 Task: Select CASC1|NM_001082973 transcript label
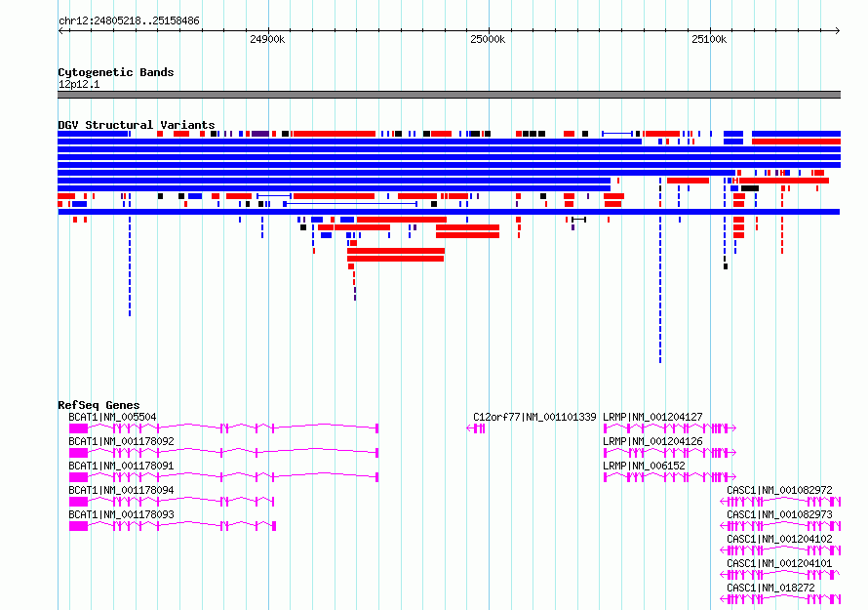tap(779, 514)
